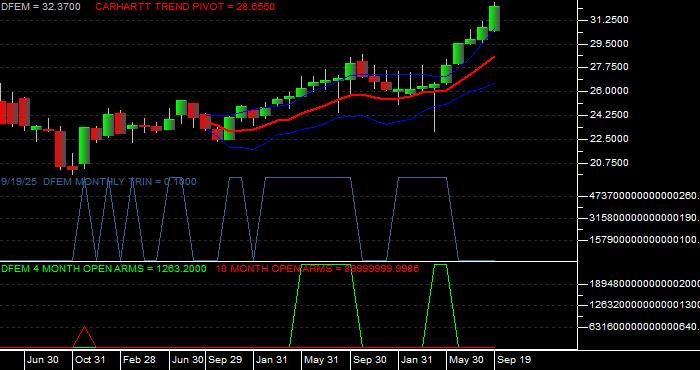Click the Oct 31 date label
The width and height of the screenshot is (700, 370).
[x=90, y=360]
